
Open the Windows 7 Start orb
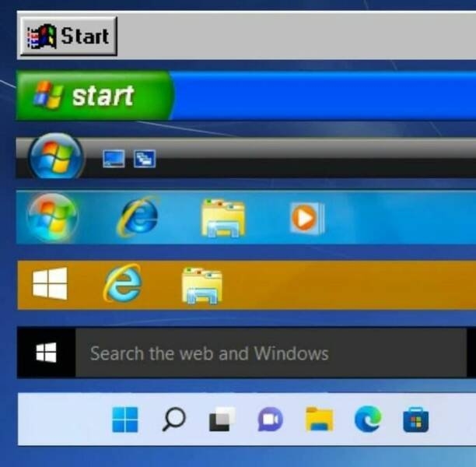(x=52, y=216)
